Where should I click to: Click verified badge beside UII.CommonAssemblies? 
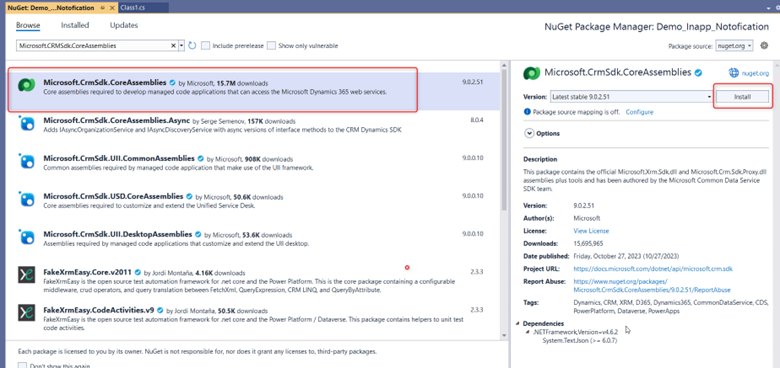[200, 159]
